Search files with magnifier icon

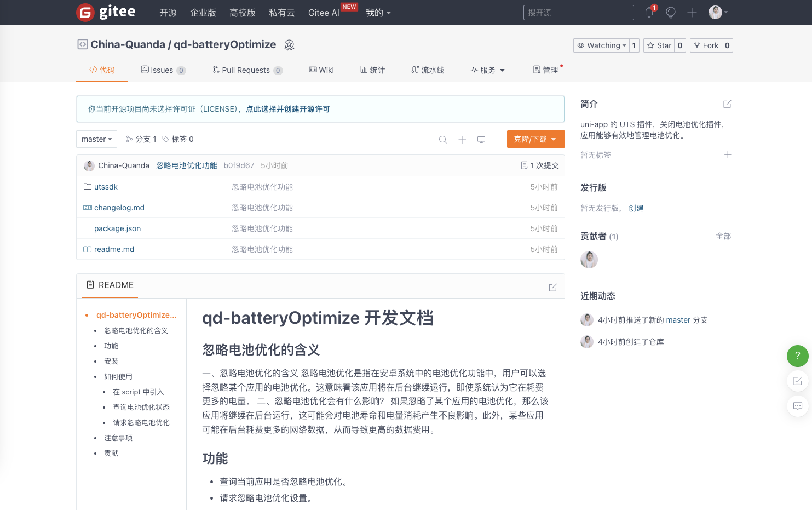[443, 140]
